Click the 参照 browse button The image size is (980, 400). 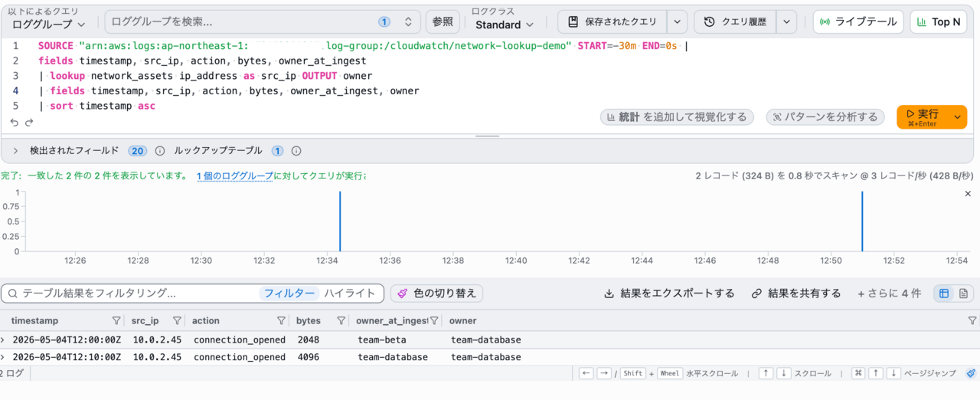point(443,22)
